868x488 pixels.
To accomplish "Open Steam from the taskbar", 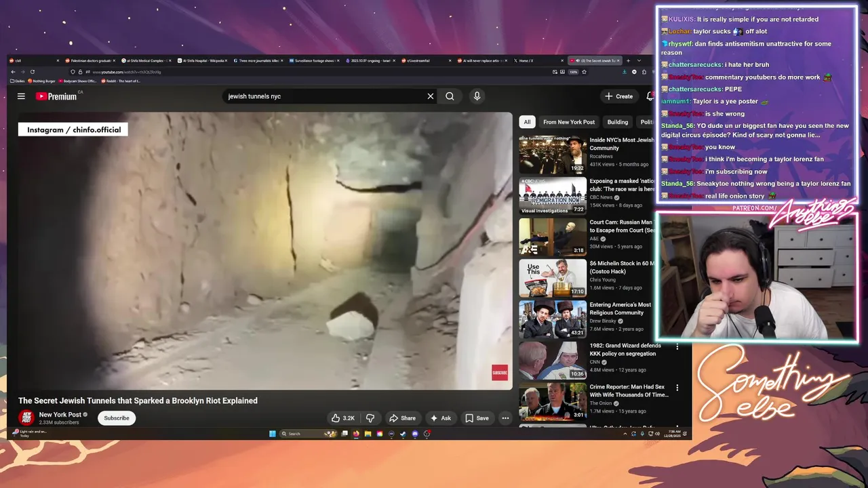I will point(403,434).
